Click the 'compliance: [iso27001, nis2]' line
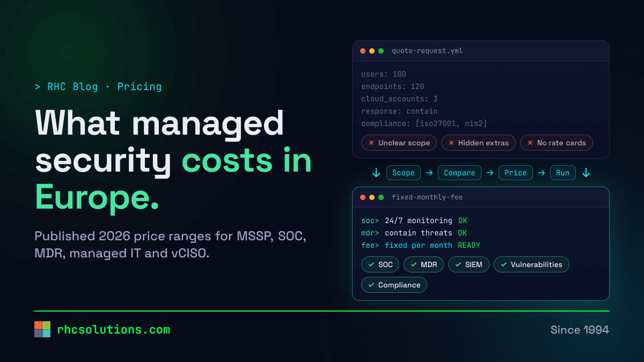Viewport: 644px width, 362px height. (424, 123)
